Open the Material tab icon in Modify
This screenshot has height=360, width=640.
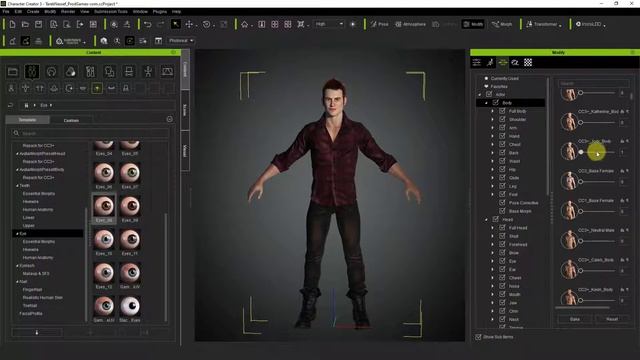515,62
